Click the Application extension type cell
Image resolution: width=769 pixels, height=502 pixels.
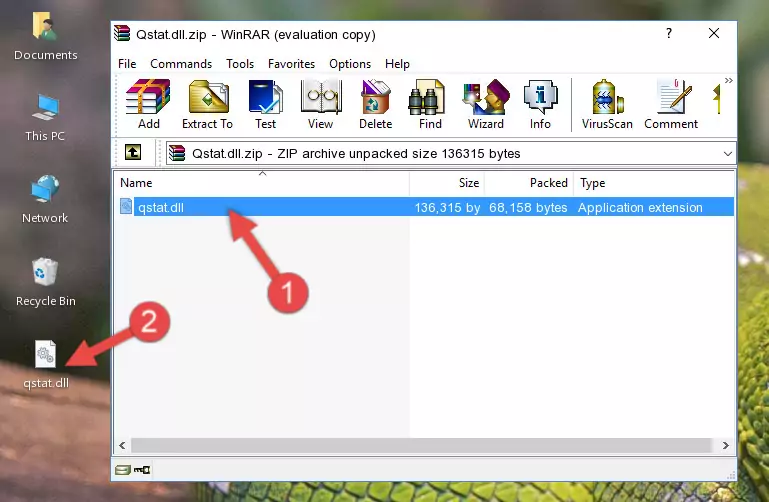click(640, 207)
